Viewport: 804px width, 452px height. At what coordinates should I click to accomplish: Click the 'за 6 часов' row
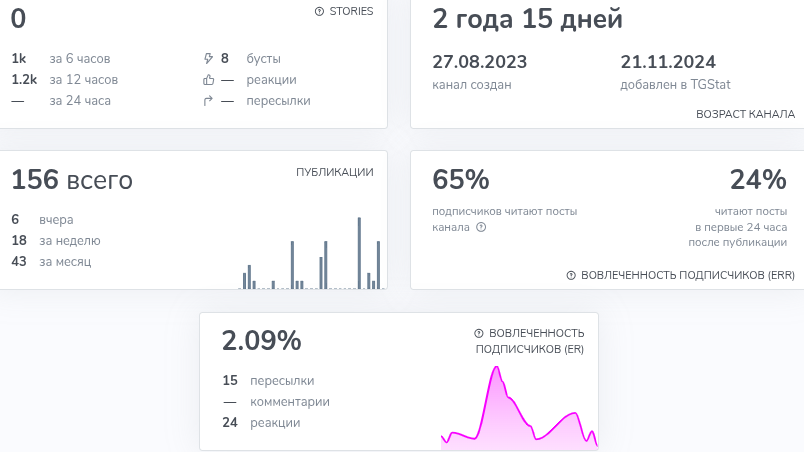click(x=61, y=59)
